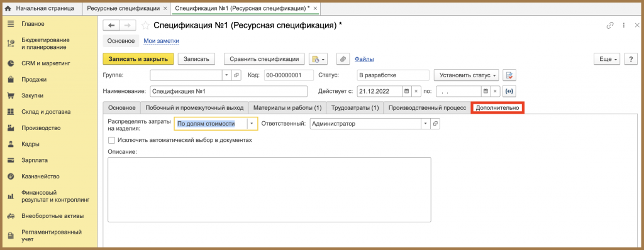Screen dimensions: 644x250
Task: Click the Ответственный field Администратор
Action: pyautogui.click(x=365, y=124)
